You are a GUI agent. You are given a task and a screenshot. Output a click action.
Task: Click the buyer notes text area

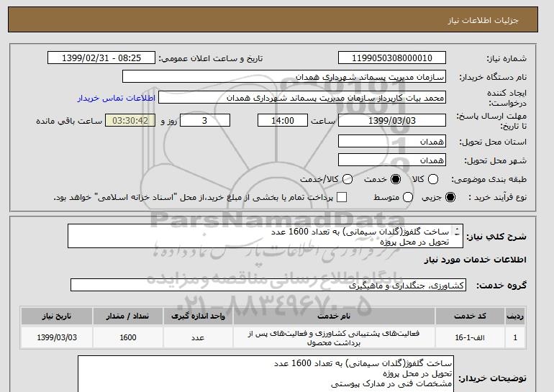[265, 373]
